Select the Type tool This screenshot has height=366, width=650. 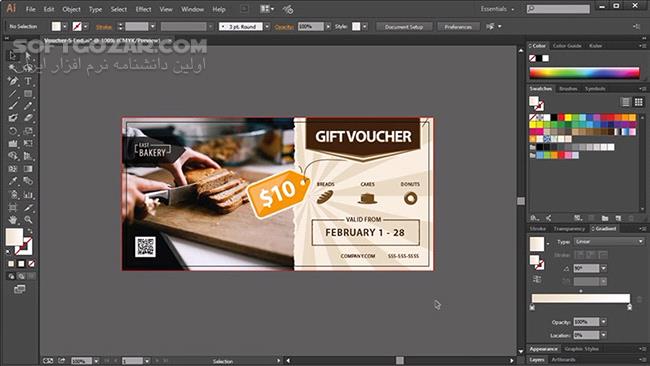pos(28,81)
